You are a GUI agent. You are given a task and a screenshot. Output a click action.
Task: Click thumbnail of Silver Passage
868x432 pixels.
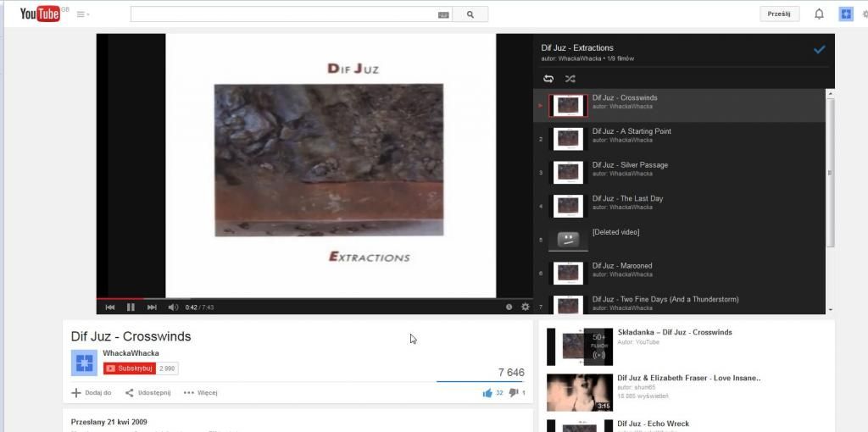coord(568,173)
